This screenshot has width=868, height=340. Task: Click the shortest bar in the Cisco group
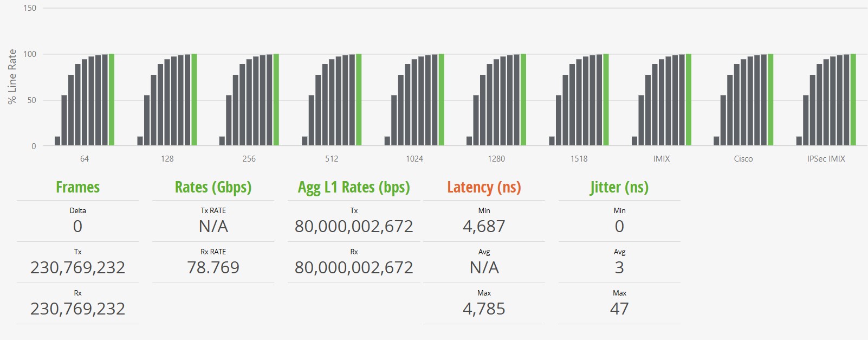(717, 141)
